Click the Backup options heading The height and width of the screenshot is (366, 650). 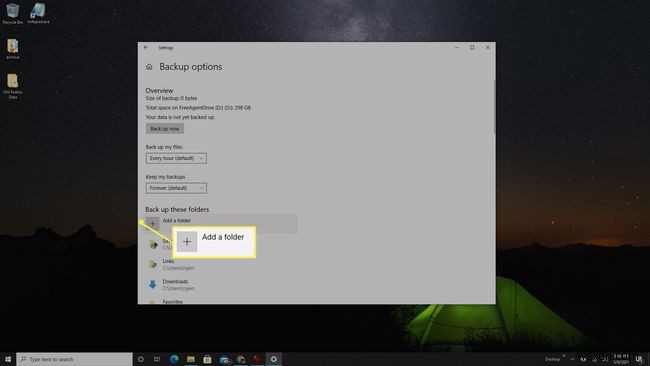(x=191, y=67)
